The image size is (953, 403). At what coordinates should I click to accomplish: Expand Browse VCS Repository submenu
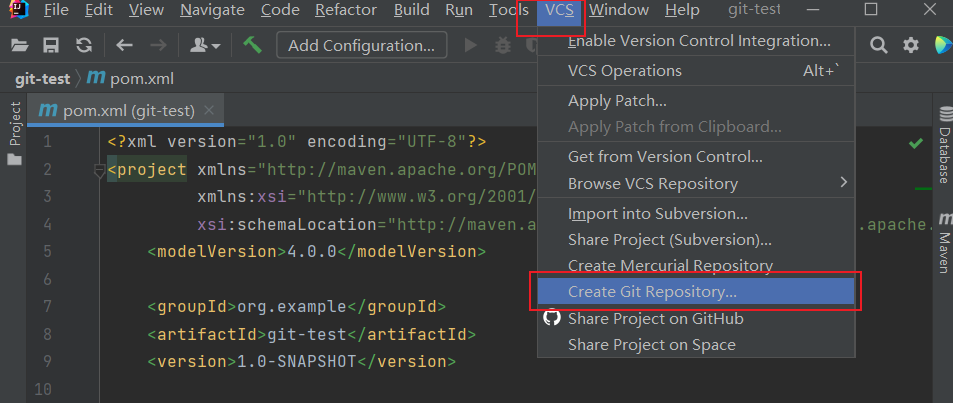[x=843, y=183]
